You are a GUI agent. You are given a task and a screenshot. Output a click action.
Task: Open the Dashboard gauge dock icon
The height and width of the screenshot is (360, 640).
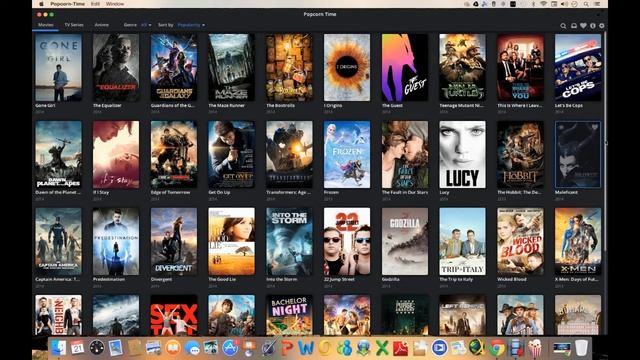tap(96, 348)
